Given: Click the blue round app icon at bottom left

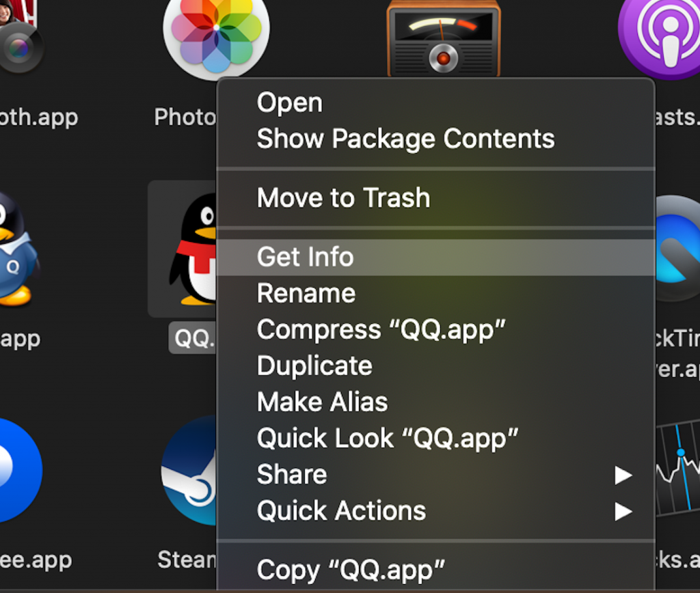Looking at the screenshot, I should click(17, 470).
